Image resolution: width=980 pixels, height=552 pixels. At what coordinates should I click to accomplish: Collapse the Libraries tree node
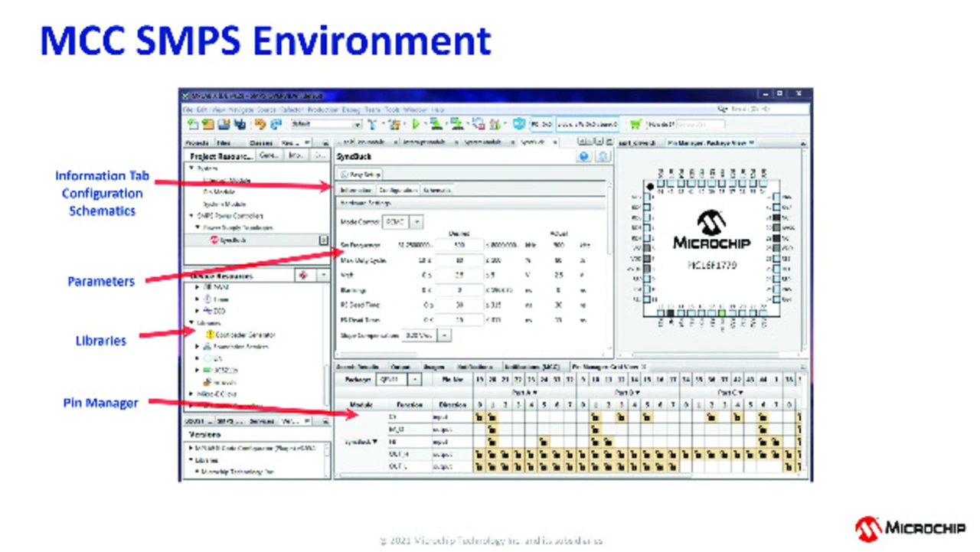(191, 323)
